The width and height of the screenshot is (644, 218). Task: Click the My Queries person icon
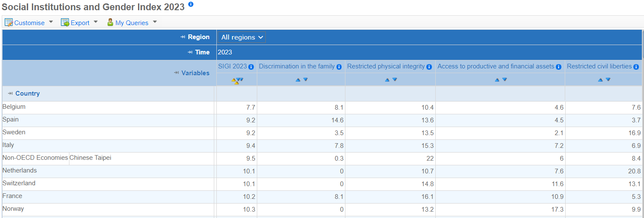(x=110, y=23)
